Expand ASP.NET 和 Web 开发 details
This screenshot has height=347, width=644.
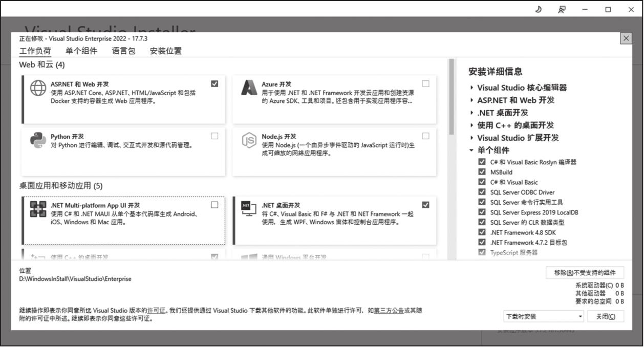[x=471, y=100]
